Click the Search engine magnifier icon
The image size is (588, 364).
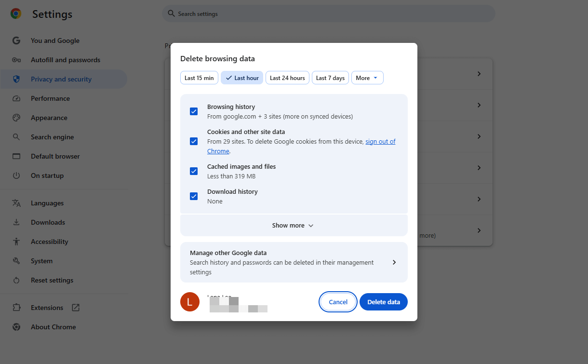click(16, 137)
